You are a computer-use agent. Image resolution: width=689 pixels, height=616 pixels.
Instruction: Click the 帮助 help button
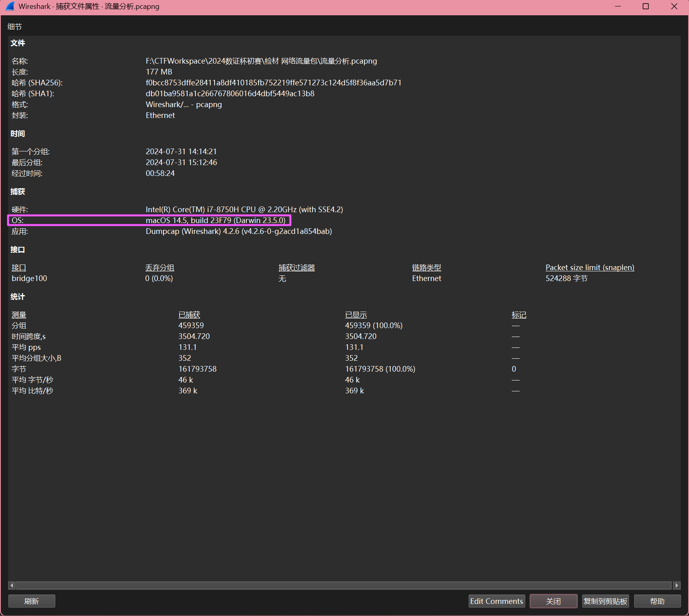click(x=657, y=601)
